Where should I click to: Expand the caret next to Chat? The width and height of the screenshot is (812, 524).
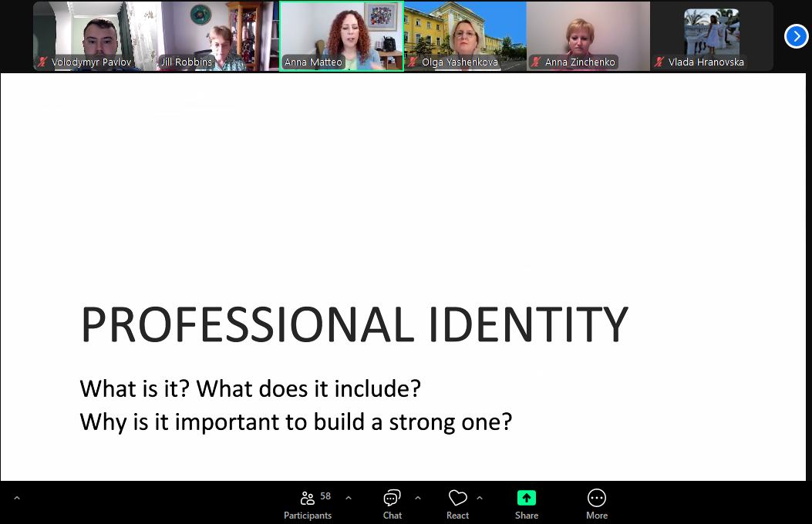418,498
